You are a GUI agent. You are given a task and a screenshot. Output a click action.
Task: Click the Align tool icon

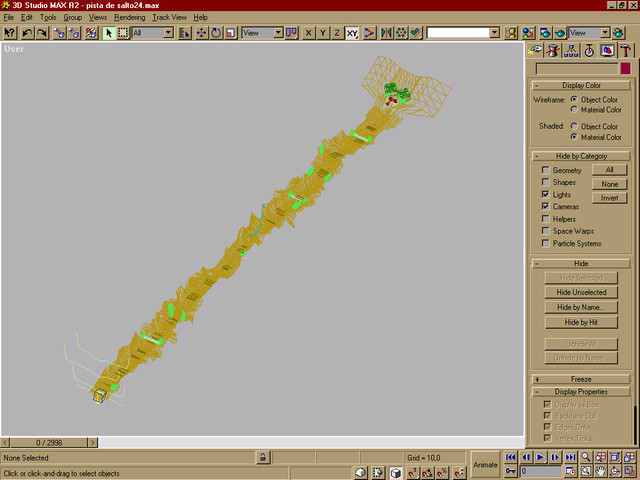coord(416,33)
